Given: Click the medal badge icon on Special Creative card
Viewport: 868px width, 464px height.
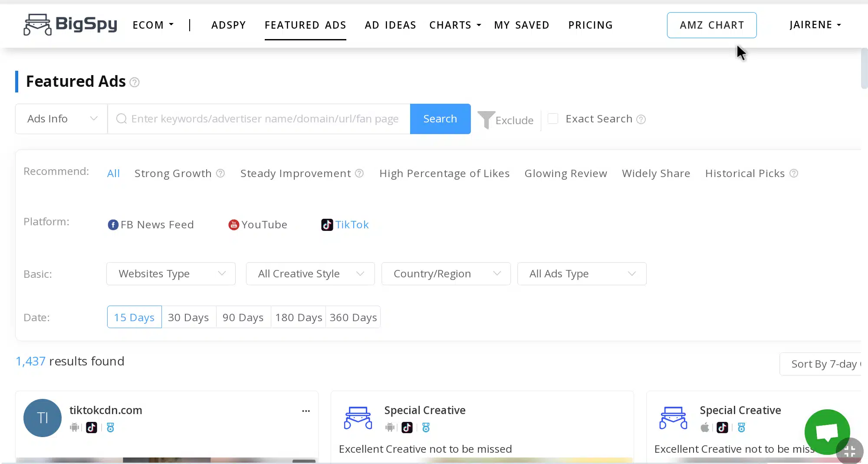Looking at the screenshot, I should 426,428.
